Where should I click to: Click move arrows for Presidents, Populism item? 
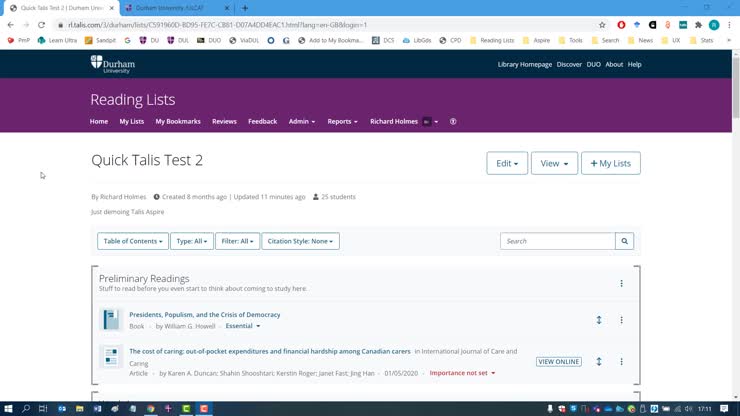pyautogui.click(x=599, y=320)
